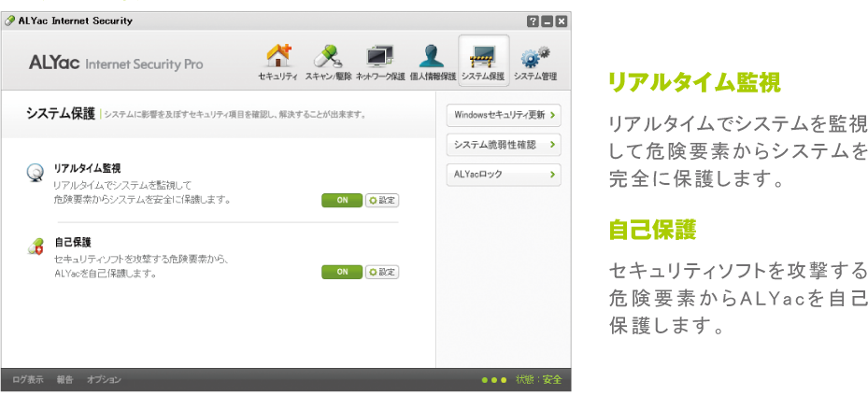
Task: Open the システム管理 gears icon tab
Action: [x=534, y=62]
